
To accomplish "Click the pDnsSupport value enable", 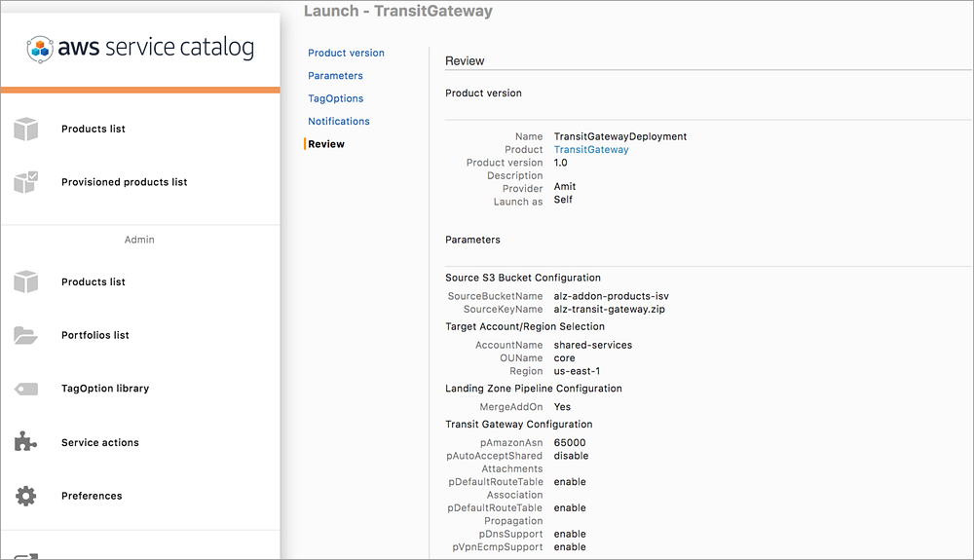I will coord(570,534).
